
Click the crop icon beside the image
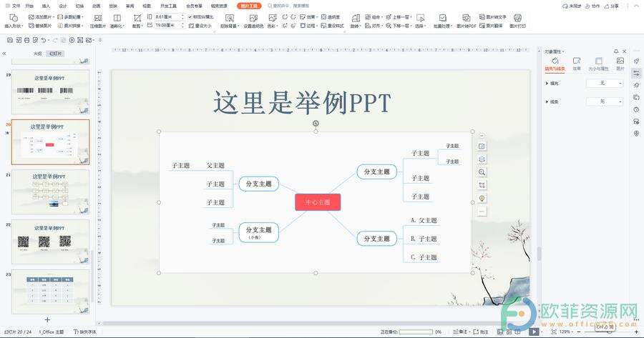coord(482,185)
